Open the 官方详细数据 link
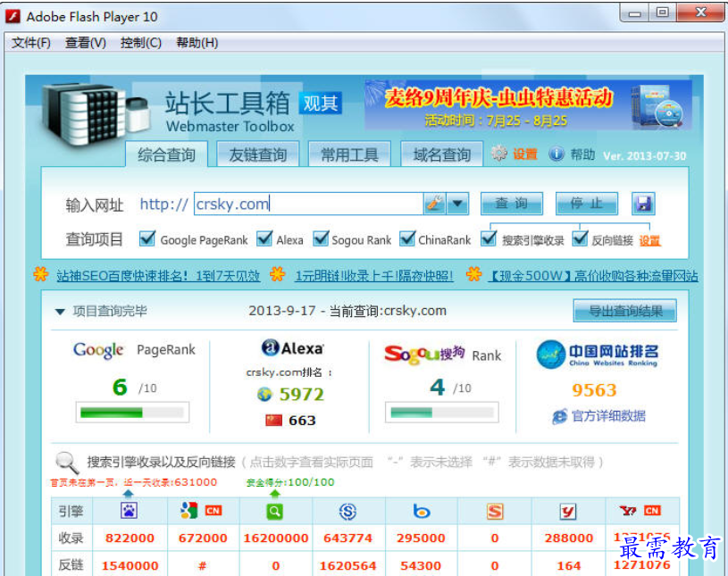Image resolution: width=728 pixels, height=576 pixels. [608, 416]
